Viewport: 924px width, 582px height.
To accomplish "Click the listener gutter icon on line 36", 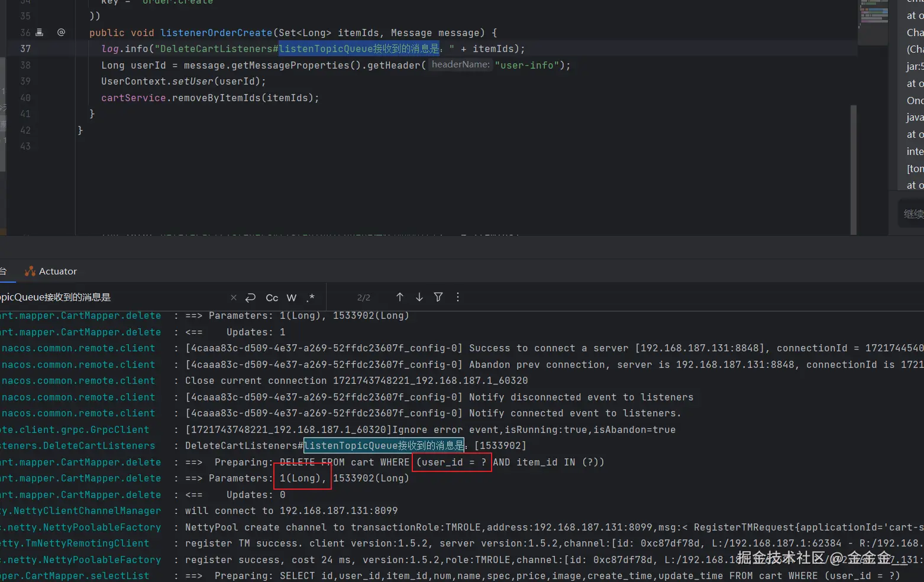I will [x=40, y=33].
